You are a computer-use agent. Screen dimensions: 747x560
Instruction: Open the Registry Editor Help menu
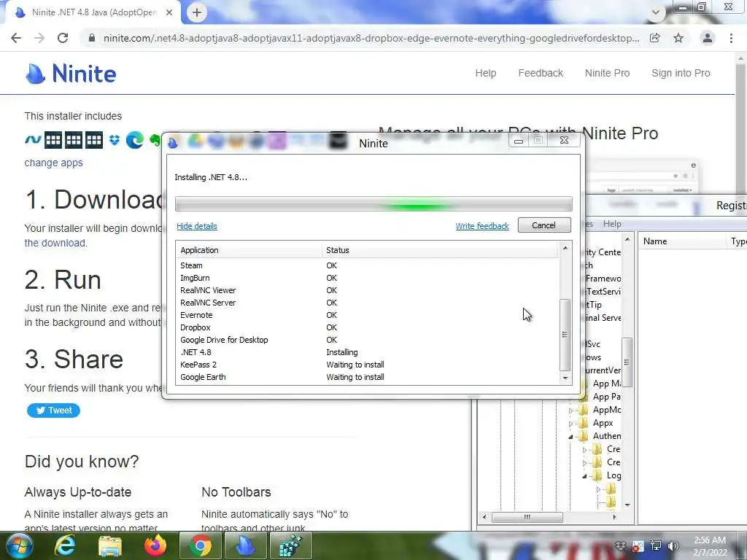612,224
